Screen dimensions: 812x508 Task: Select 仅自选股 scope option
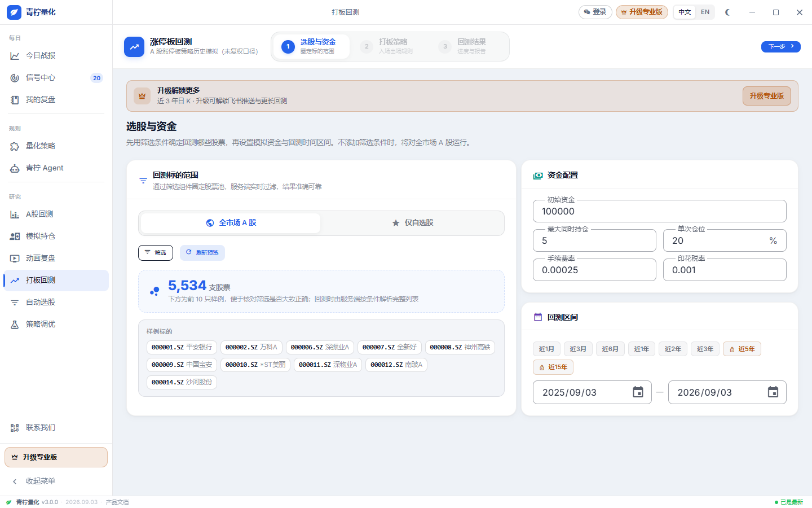[x=413, y=223]
